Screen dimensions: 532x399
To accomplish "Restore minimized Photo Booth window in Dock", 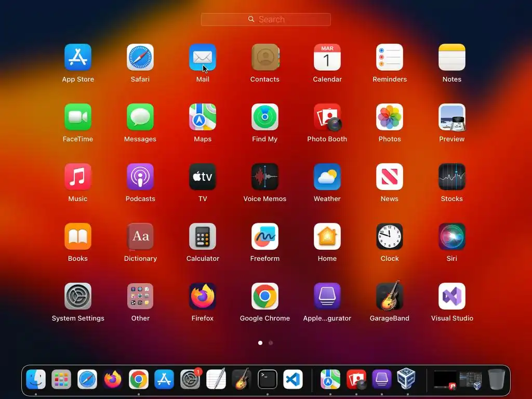I will 445,380.
